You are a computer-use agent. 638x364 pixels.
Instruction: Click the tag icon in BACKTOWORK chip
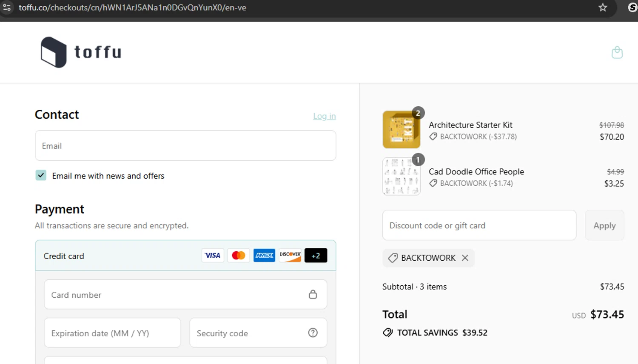(393, 258)
